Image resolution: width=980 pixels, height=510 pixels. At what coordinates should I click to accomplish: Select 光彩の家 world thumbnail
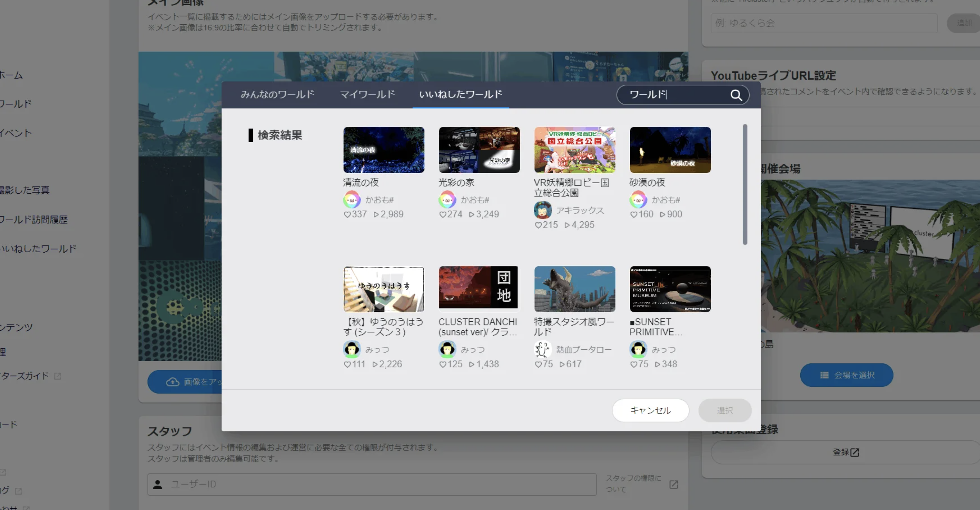(479, 150)
